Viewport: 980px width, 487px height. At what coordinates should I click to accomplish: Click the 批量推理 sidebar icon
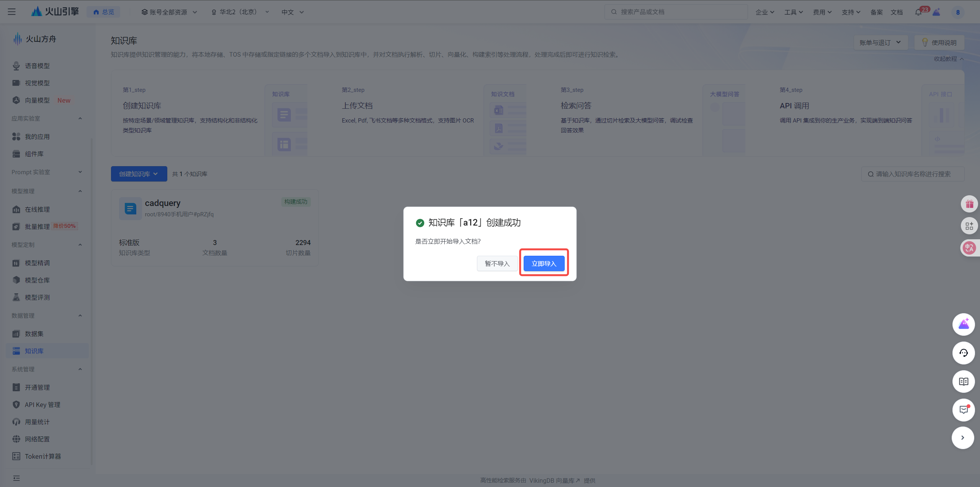pos(16,226)
